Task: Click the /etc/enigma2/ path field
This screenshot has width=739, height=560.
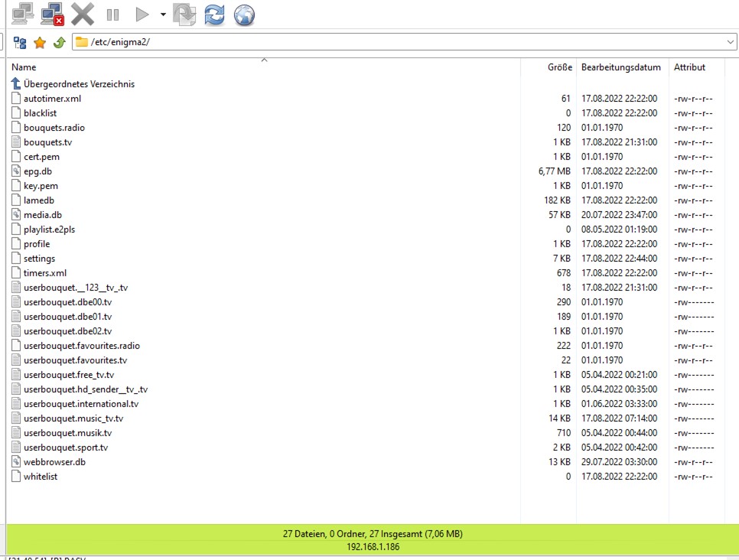Action: pos(383,42)
